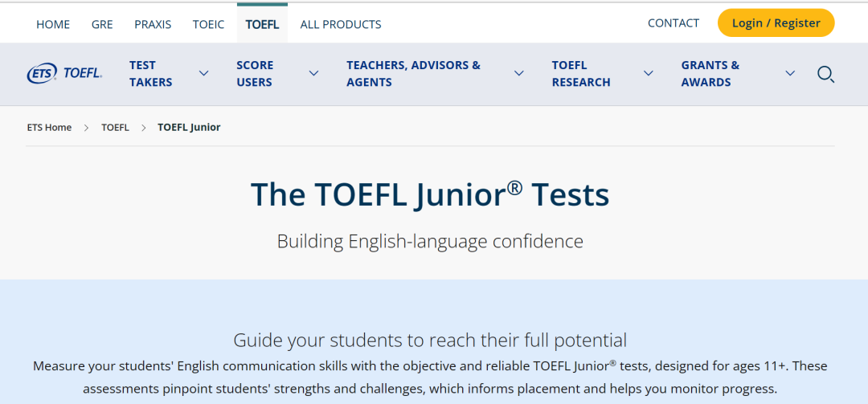The height and width of the screenshot is (404, 868).
Task: Open the Score Users menu label
Action: [x=255, y=74]
